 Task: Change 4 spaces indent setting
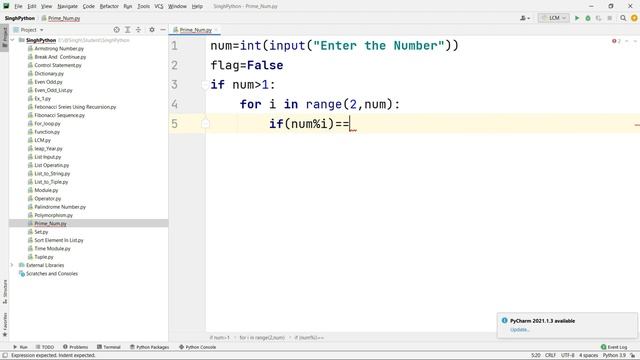[x=588, y=356]
